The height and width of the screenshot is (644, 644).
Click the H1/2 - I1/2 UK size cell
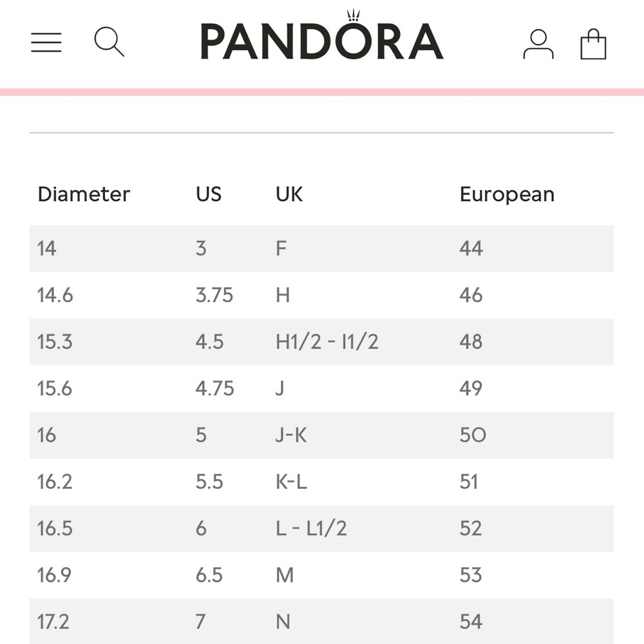(x=327, y=342)
